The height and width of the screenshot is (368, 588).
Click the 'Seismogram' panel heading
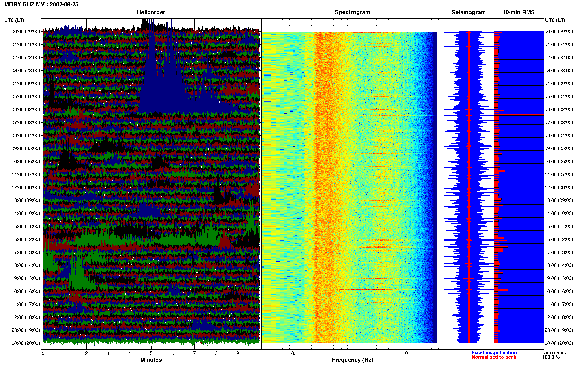pos(468,12)
